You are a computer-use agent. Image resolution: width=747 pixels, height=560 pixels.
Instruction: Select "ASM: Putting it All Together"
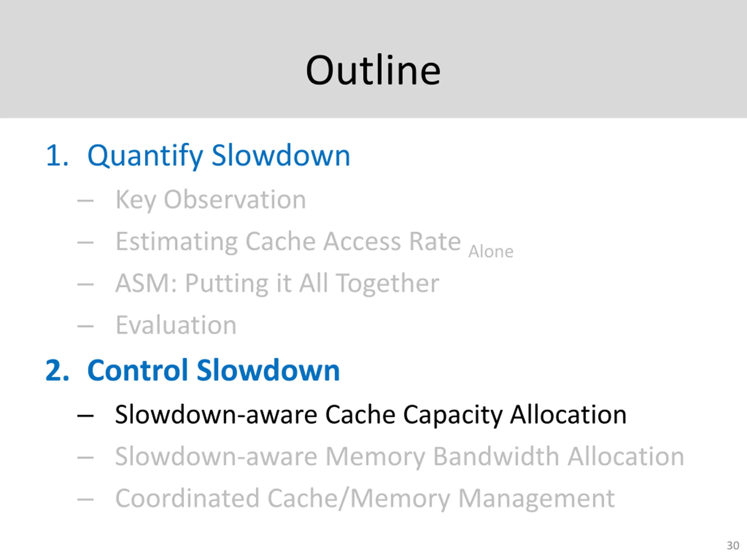(x=277, y=283)
